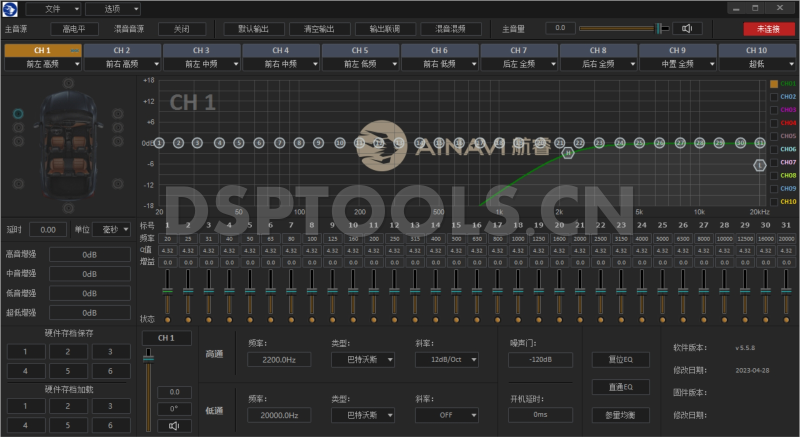800x437 pixels.
Task: Click the master volume slider
Action: pyautogui.click(x=618, y=29)
